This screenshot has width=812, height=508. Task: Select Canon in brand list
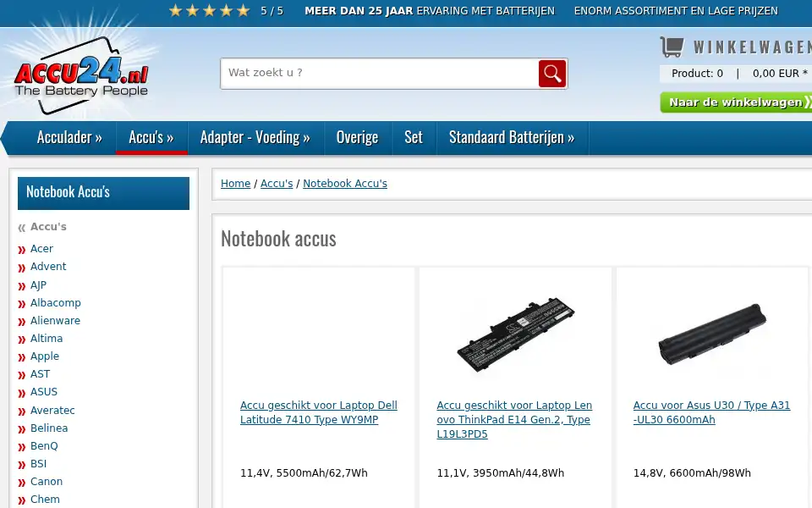(47, 482)
